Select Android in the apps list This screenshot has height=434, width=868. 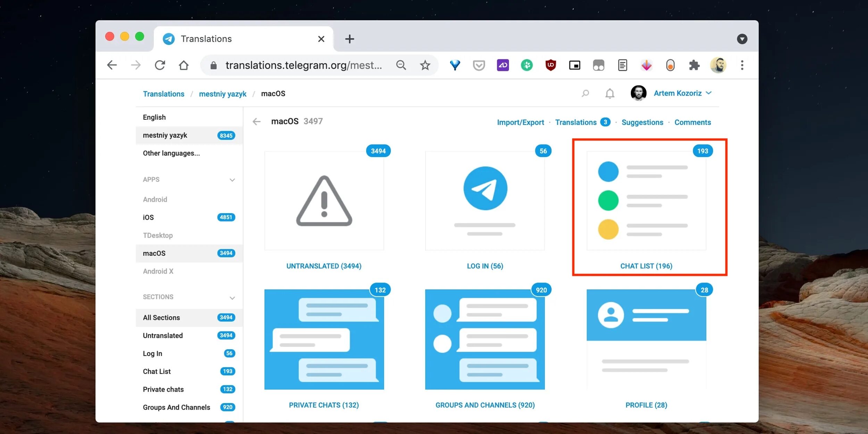[189, 199]
